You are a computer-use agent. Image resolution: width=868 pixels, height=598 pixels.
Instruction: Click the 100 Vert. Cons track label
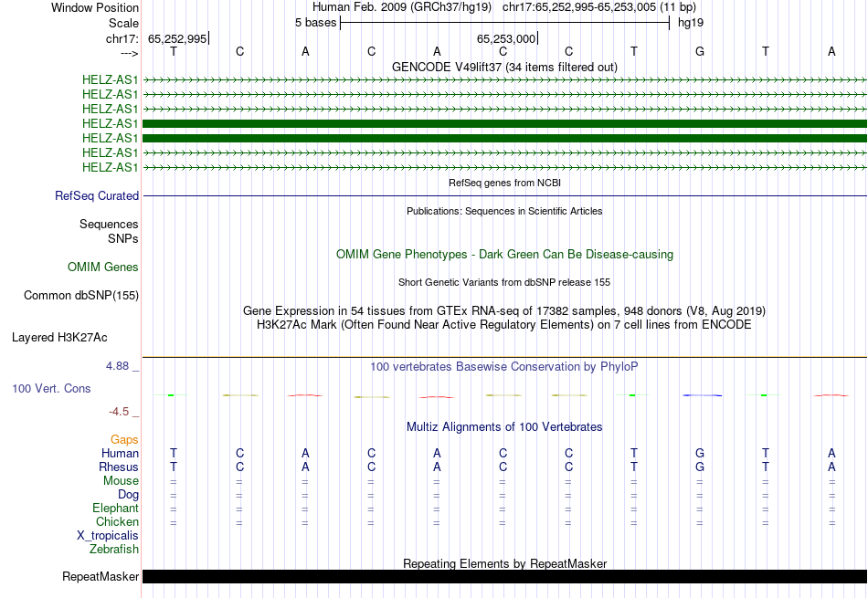[51, 388]
